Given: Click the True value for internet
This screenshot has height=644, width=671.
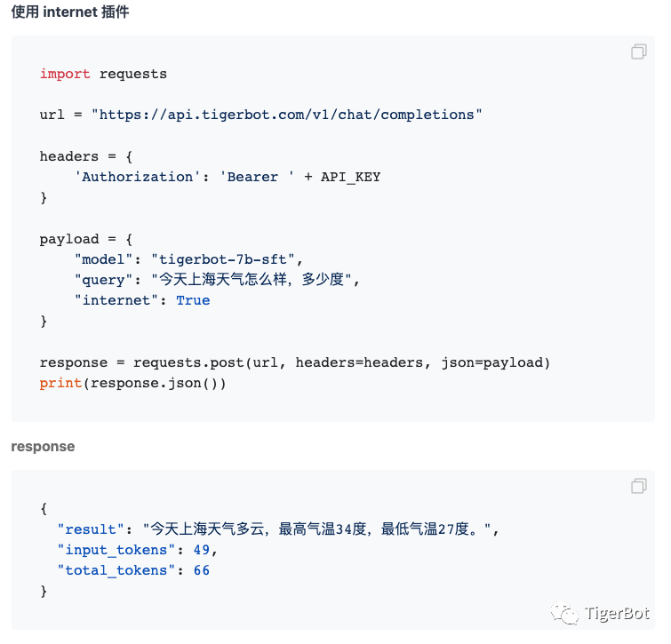Looking at the screenshot, I should click(x=193, y=300).
